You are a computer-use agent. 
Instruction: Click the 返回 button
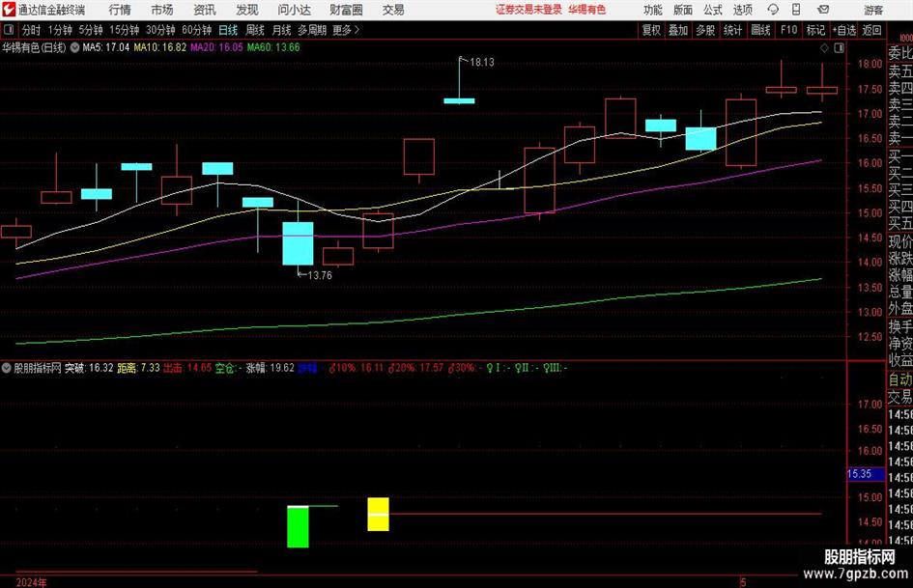pos(871,30)
